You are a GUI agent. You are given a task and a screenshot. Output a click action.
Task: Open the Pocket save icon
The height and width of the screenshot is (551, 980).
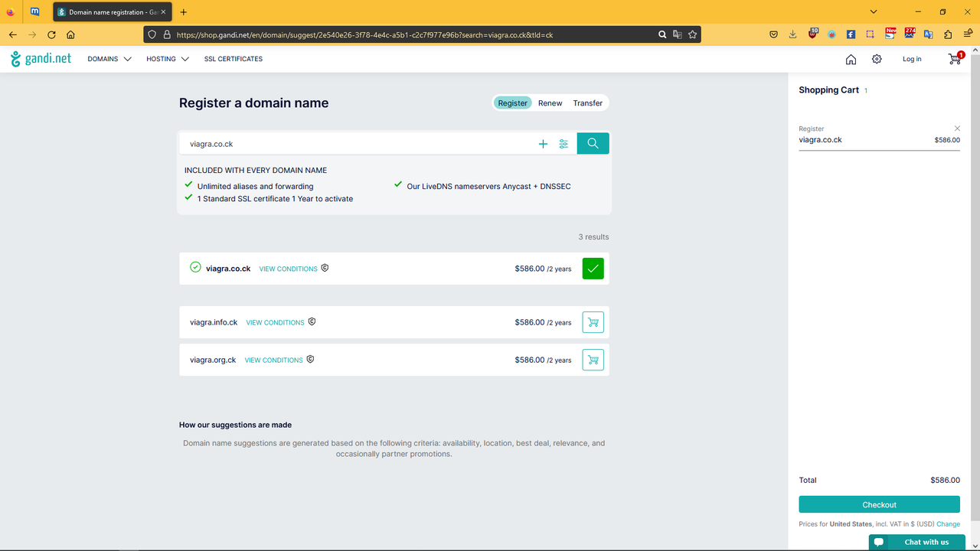point(773,34)
